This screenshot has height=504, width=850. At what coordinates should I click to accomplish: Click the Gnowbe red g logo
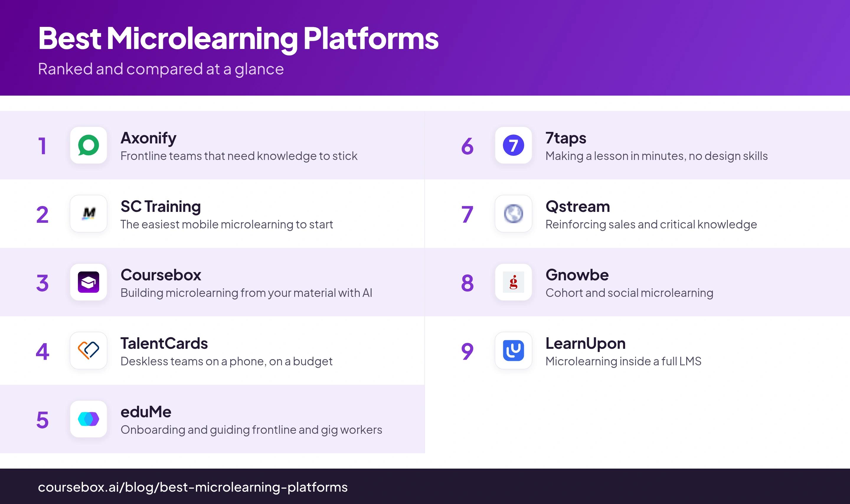[x=514, y=282]
